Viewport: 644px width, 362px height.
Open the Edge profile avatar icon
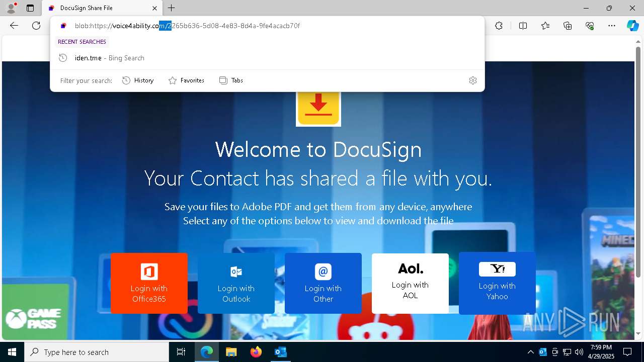pyautogui.click(x=11, y=8)
